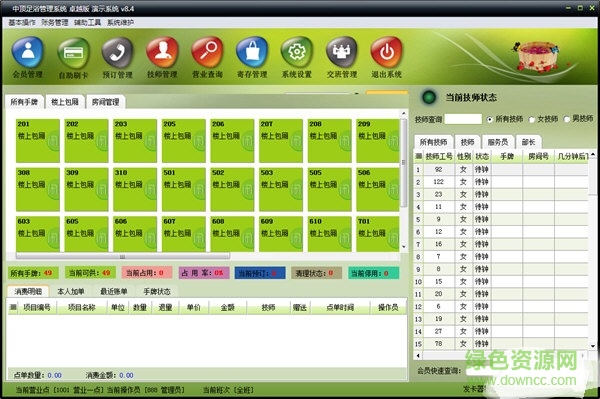Click the horizontal scrollbar under room grid
Image resolution: width=600 pixels, height=399 pixels.
tap(123, 256)
